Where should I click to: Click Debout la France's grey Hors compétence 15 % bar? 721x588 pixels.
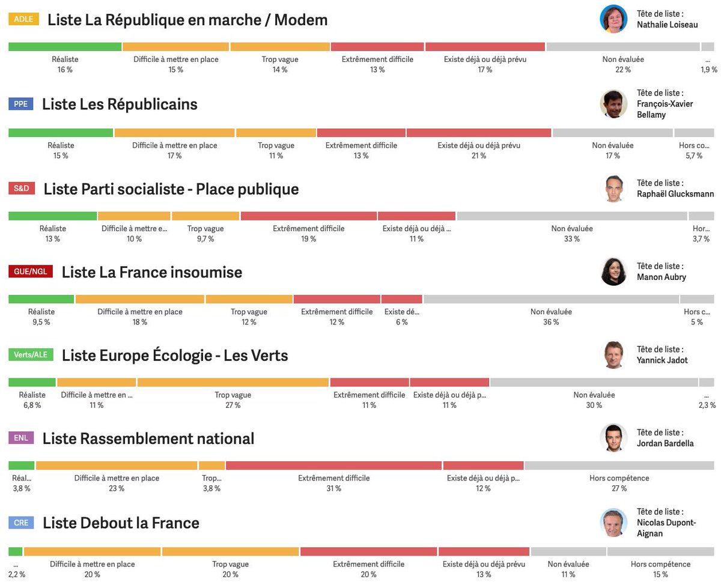660,551
